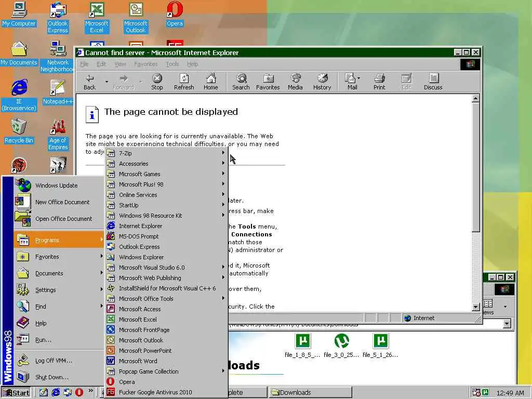Expand the Microsoft Games submenu
Viewport: 532px width, 399px height.
point(166,174)
